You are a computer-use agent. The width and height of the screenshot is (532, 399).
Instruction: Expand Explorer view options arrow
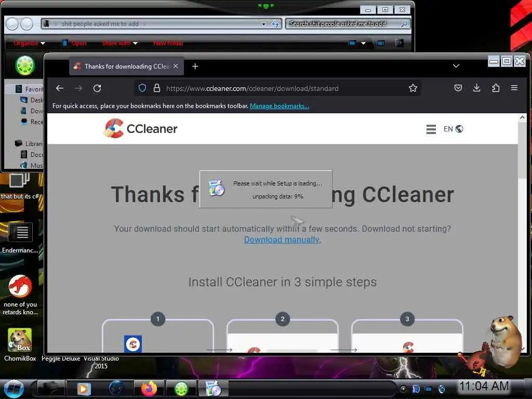click(x=363, y=43)
